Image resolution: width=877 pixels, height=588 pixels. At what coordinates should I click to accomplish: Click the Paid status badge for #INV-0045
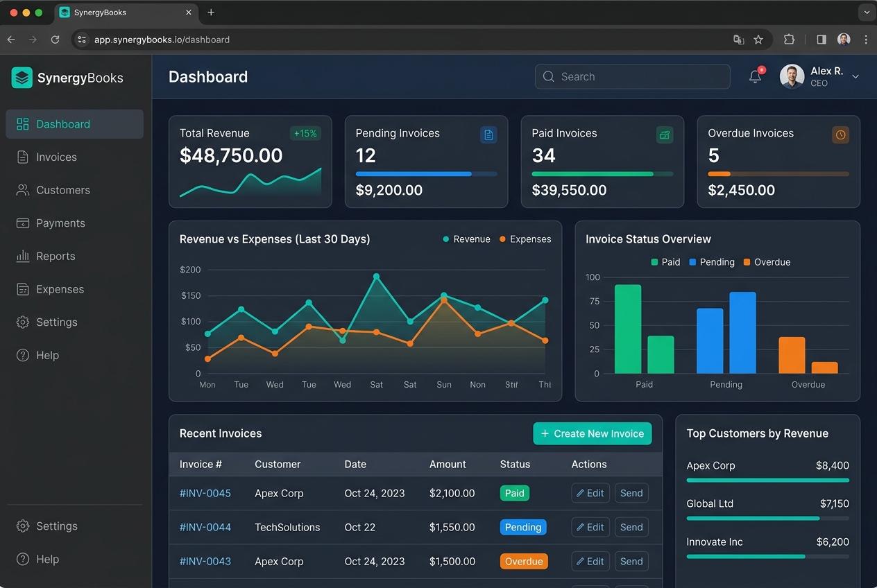[x=514, y=493]
